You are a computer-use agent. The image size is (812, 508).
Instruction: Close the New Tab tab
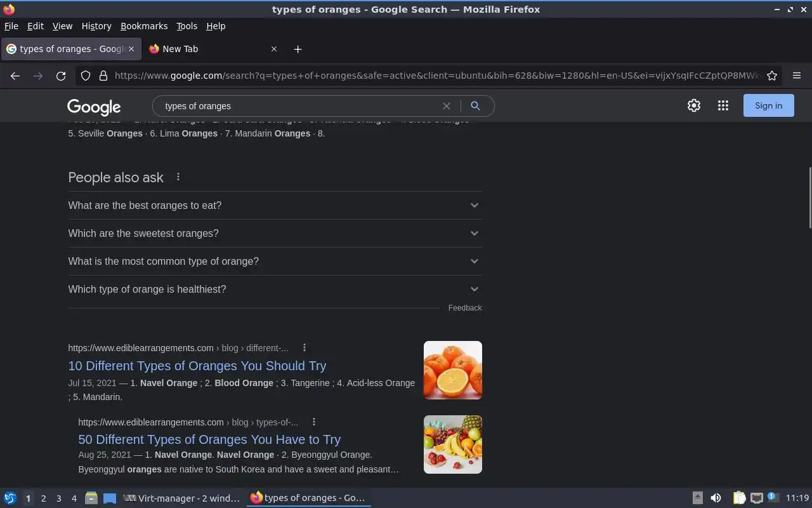click(274, 49)
